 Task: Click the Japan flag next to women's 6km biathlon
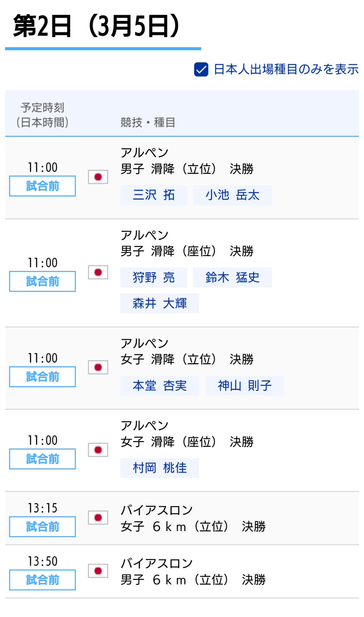98,517
